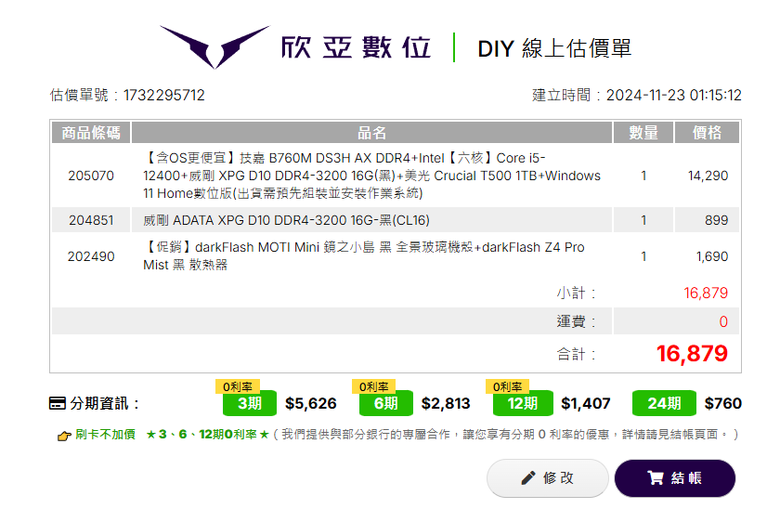Screen dimensions: 780x522
Task: Select the 3期 installment badge
Action: pyautogui.click(x=249, y=404)
